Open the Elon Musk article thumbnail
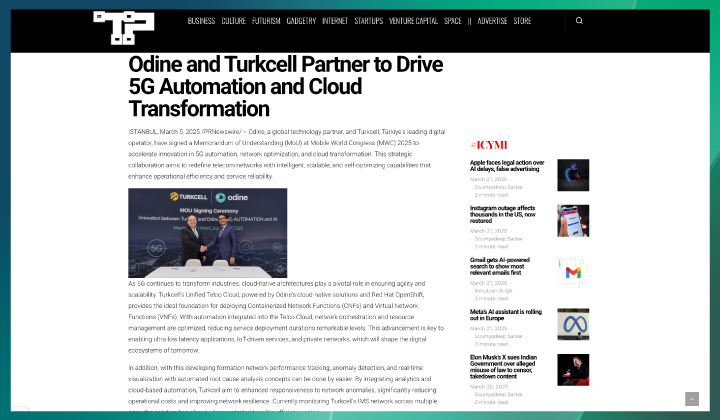This screenshot has width=720, height=420. (x=573, y=369)
